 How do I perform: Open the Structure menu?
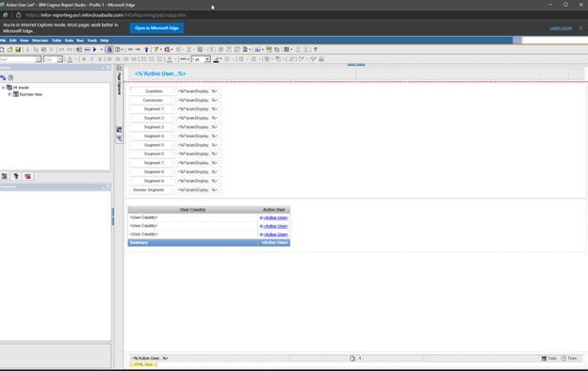pyautogui.click(x=41, y=40)
